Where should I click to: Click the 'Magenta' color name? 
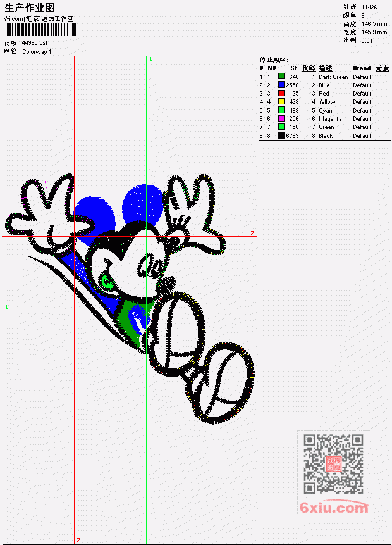tap(330, 119)
